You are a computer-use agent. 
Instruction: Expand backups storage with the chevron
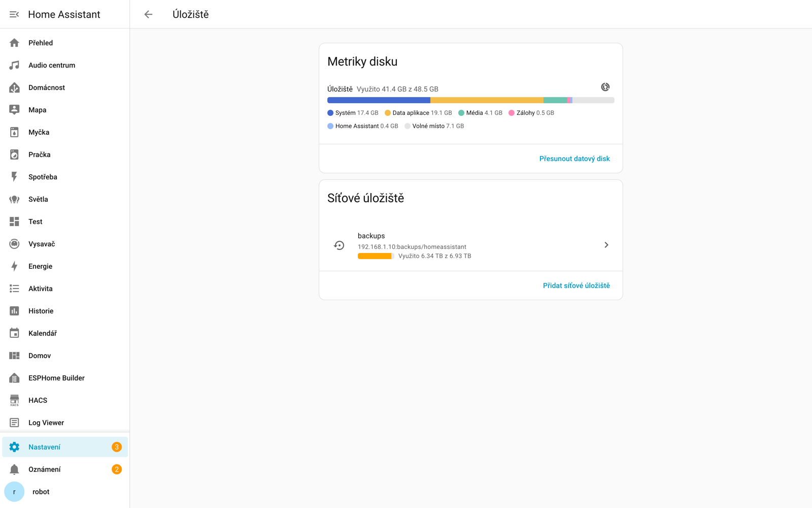coord(606,245)
